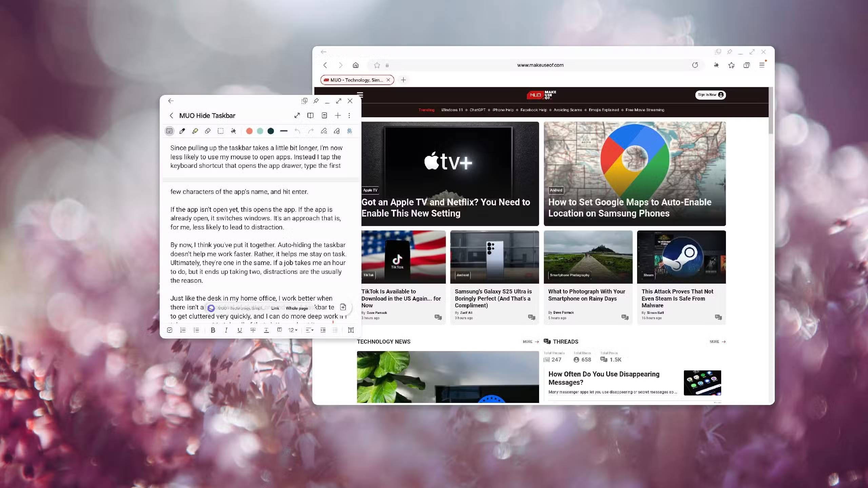Open the font size 12 dropdown

pos(292,330)
